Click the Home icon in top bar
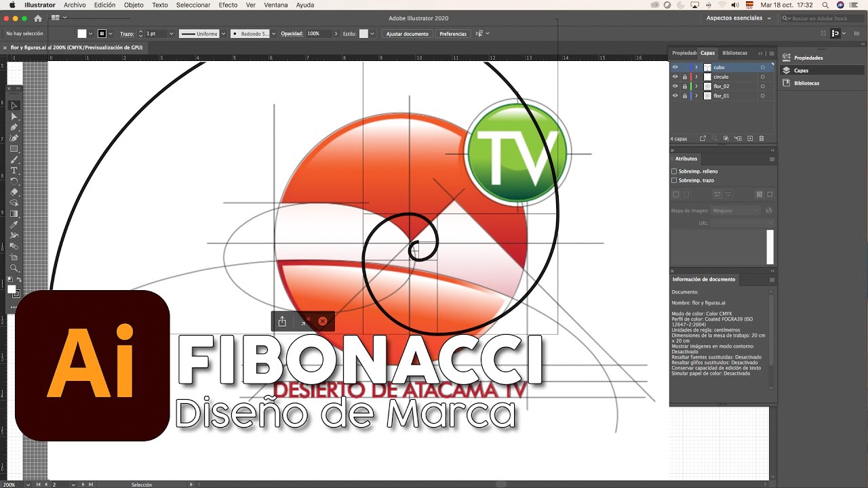 coord(37,18)
